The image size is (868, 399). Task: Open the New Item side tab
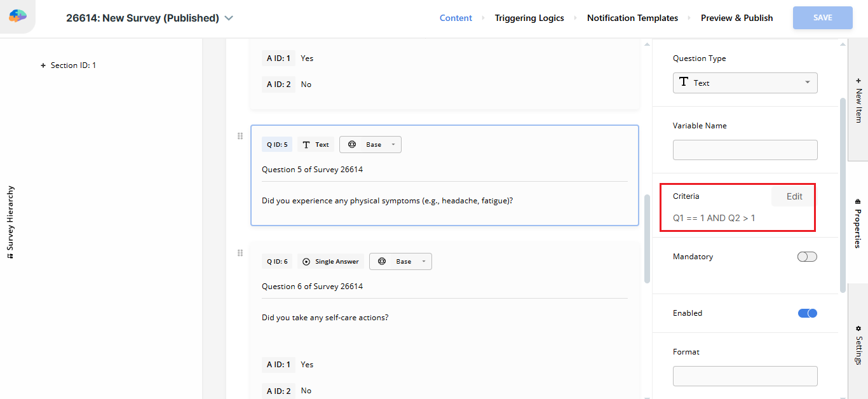click(x=858, y=101)
